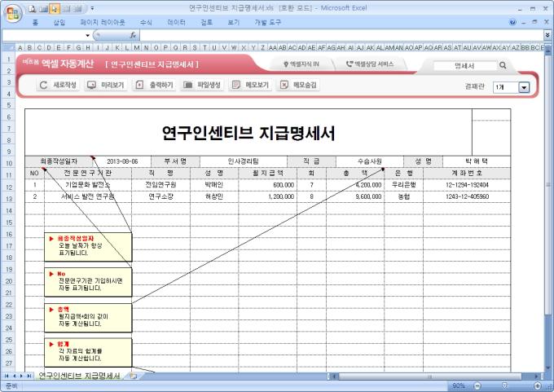554x392 pixels.
Task: Open the 수식 ribbon tab
Action: (x=146, y=23)
